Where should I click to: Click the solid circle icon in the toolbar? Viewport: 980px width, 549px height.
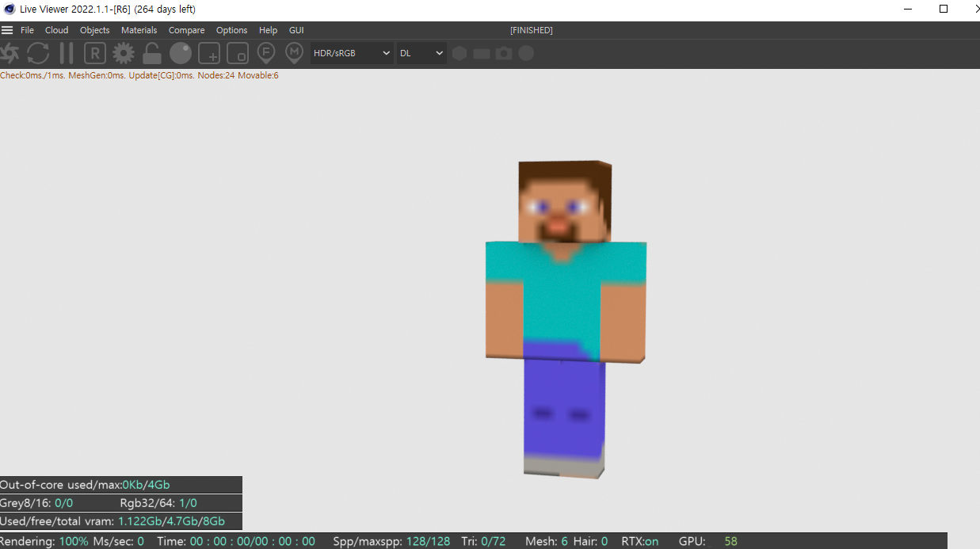[526, 53]
